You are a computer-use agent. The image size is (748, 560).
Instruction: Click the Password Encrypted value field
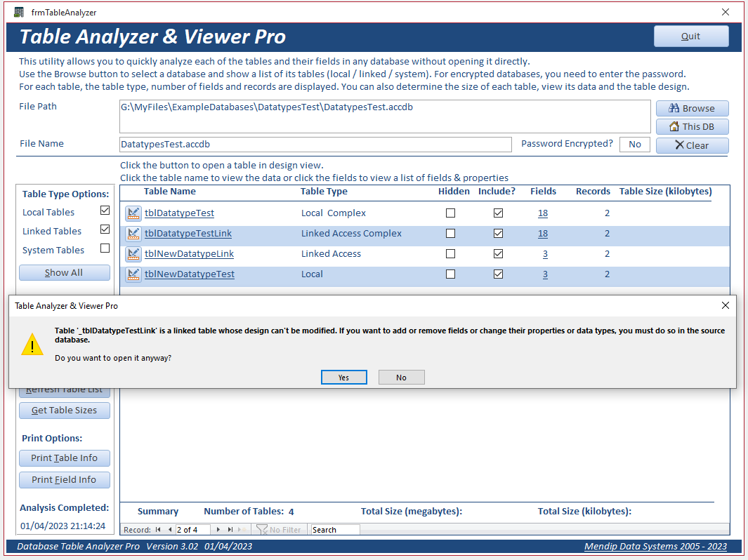click(x=634, y=145)
